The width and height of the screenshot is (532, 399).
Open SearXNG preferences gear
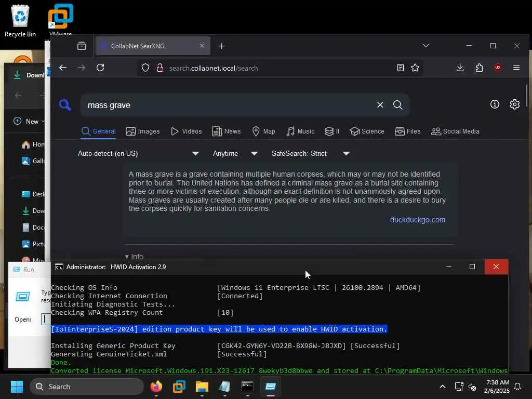[x=515, y=104]
